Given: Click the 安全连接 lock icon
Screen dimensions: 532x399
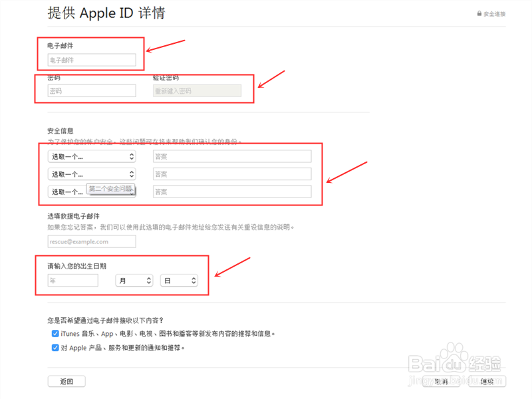Looking at the screenshot, I should click(479, 13).
